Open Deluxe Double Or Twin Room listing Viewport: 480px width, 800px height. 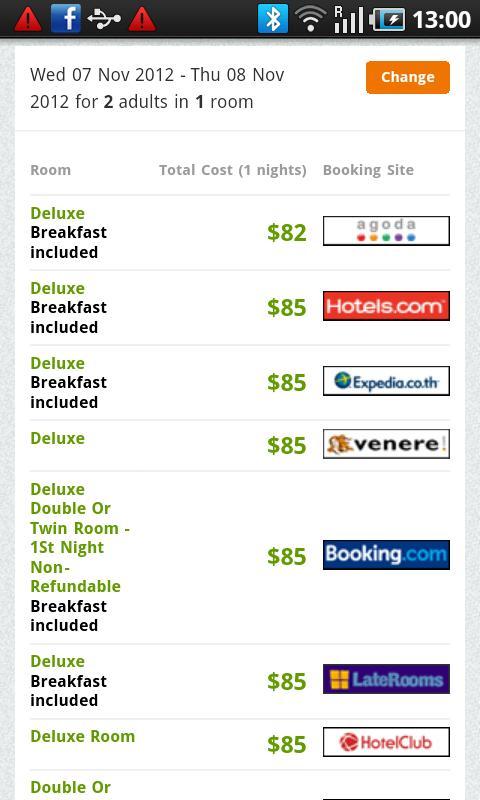(80, 538)
